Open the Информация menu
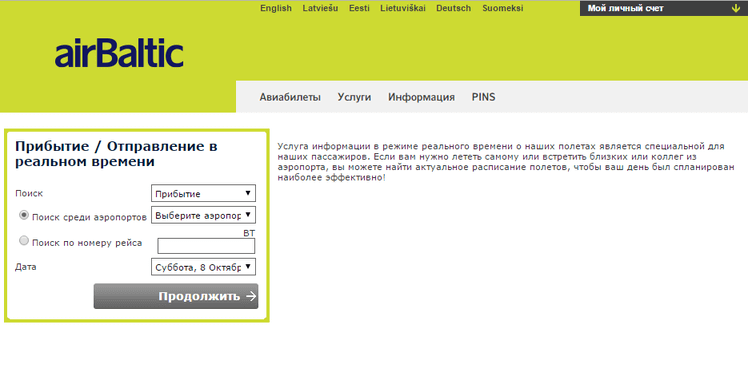 421,97
